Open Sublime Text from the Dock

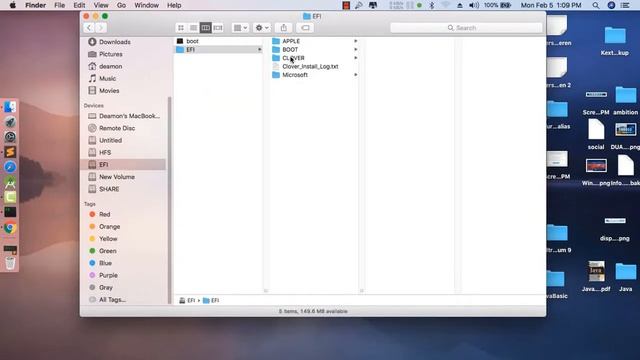click(10, 152)
